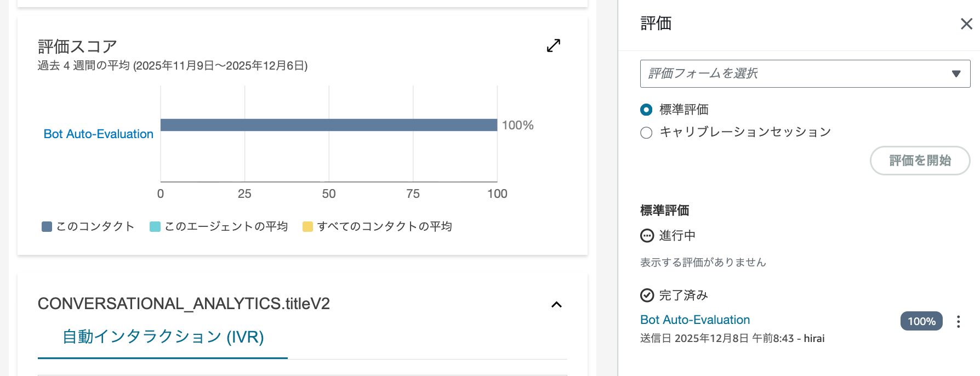Select the キャリブレーションセッション radio button

[646, 132]
